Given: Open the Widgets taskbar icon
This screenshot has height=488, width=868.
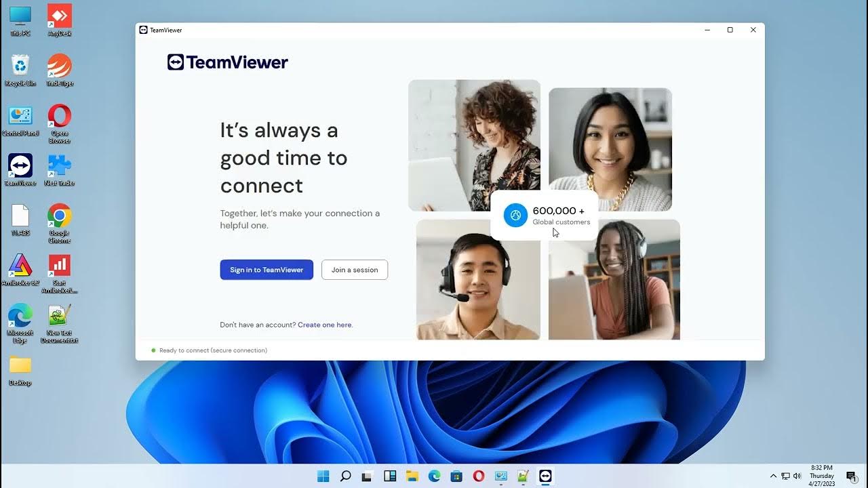Looking at the screenshot, I should click(390, 476).
